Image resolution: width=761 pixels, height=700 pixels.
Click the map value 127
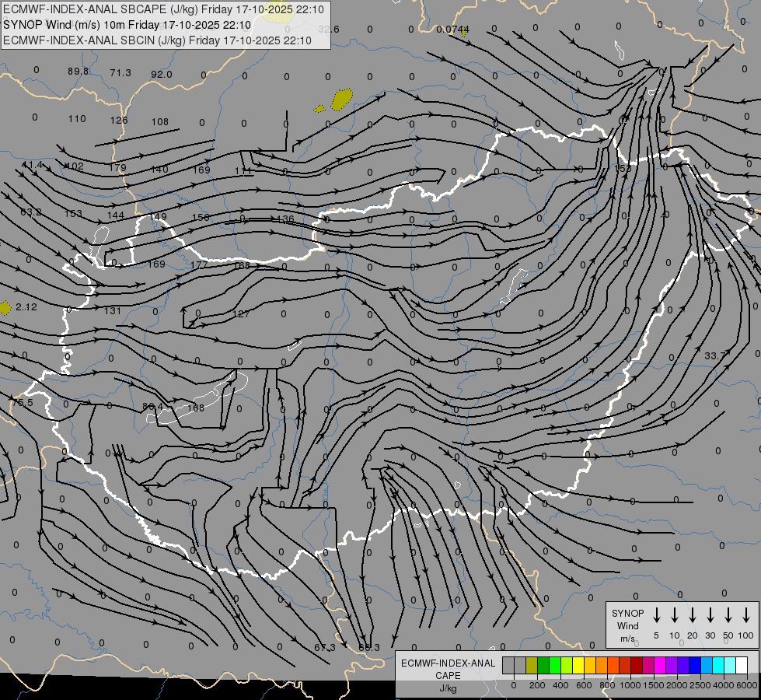click(241, 313)
